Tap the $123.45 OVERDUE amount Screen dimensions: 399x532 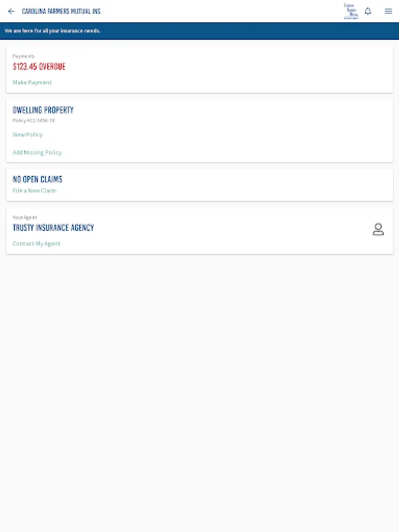point(39,67)
